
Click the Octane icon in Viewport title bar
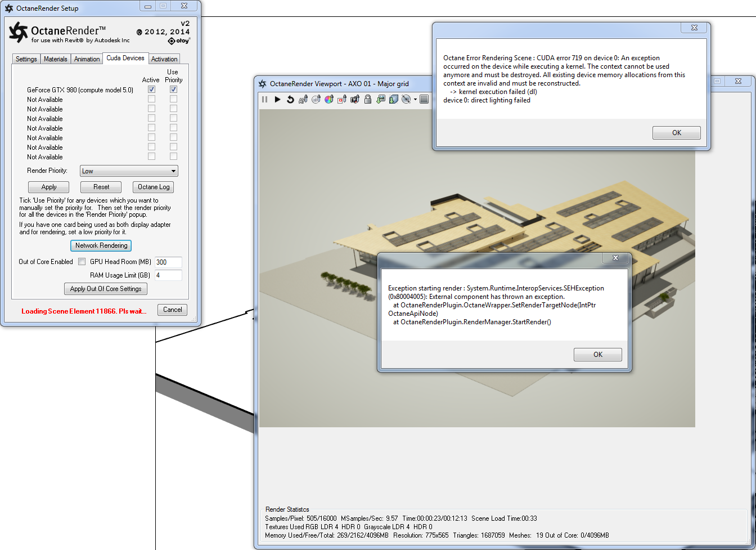coord(262,84)
